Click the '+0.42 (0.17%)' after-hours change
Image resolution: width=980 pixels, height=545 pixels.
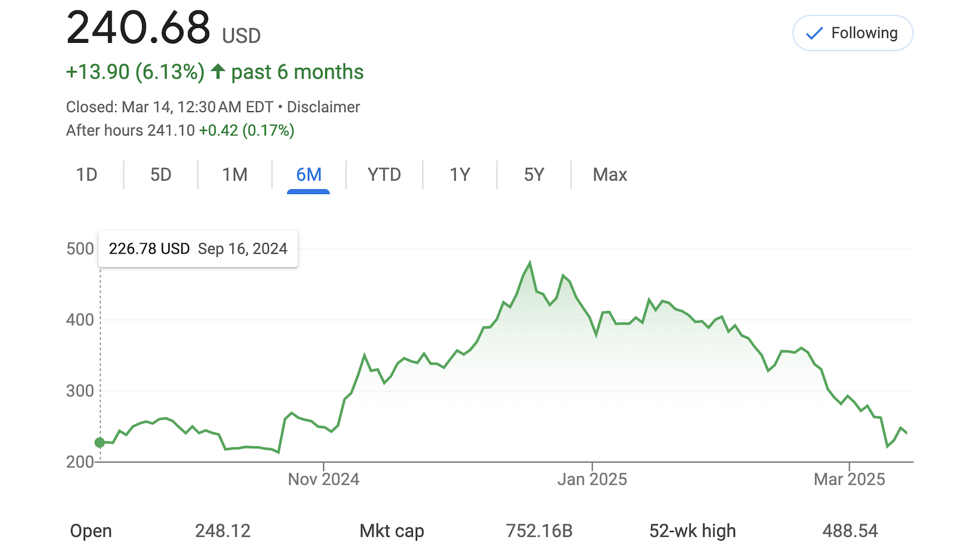[x=247, y=130]
